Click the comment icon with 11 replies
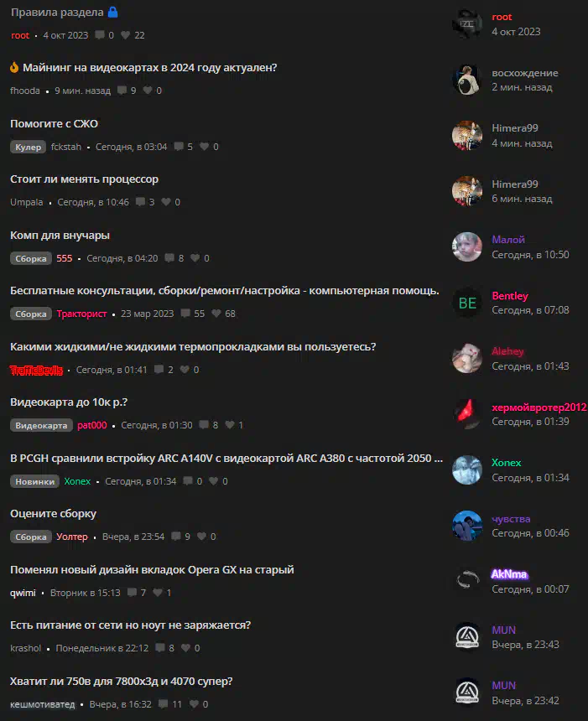This screenshot has width=588, height=721. click(x=163, y=704)
